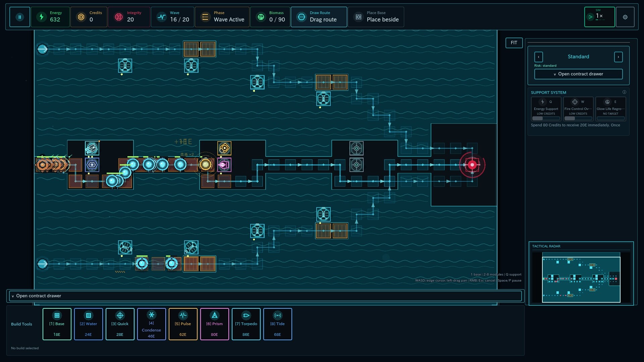Show Support System info icon
This screenshot has height=362, width=644.
coord(624,92)
